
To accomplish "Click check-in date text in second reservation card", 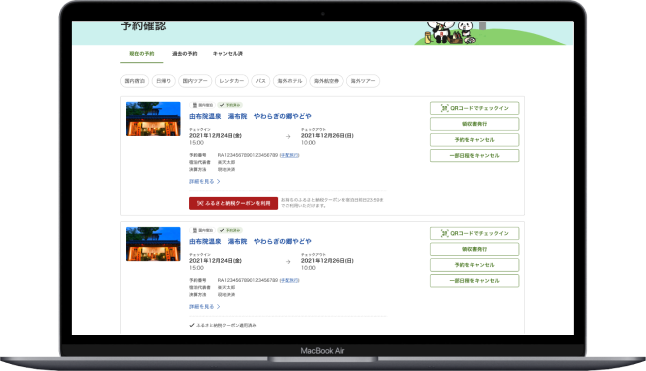I will (x=215, y=261).
